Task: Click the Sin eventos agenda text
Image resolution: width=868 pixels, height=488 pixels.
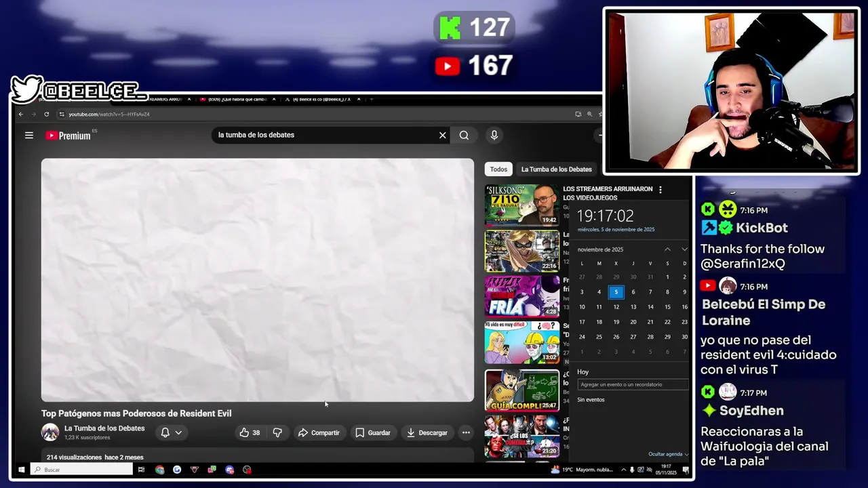Action: (591, 400)
